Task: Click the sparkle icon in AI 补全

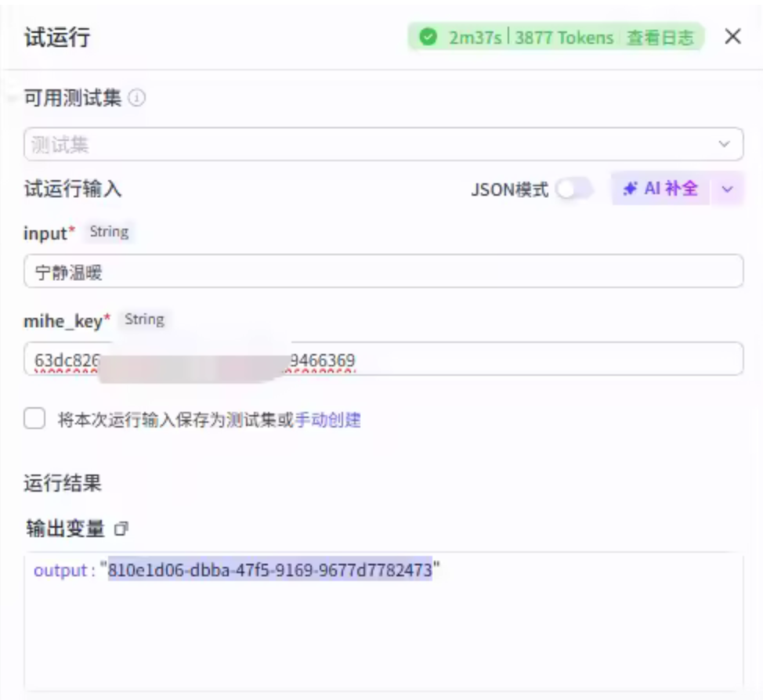Action: (x=630, y=189)
